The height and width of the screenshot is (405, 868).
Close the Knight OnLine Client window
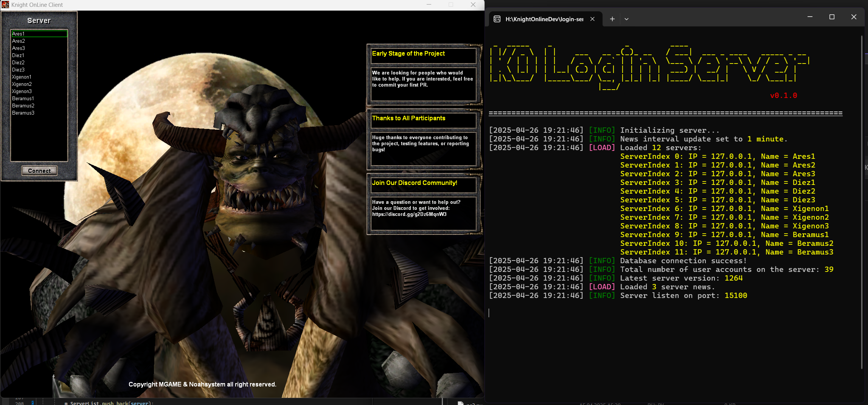[x=473, y=5]
